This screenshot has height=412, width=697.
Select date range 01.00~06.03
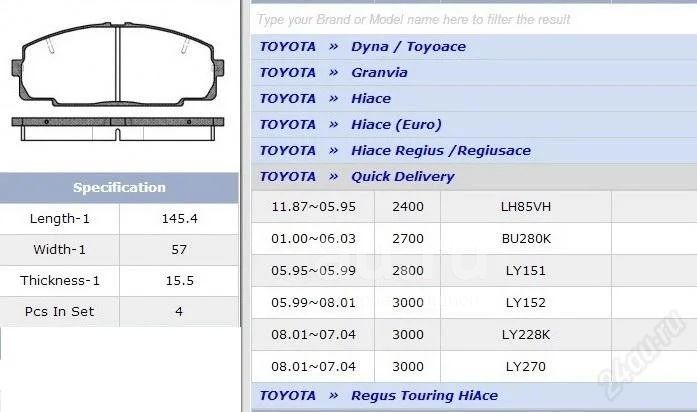313,239
